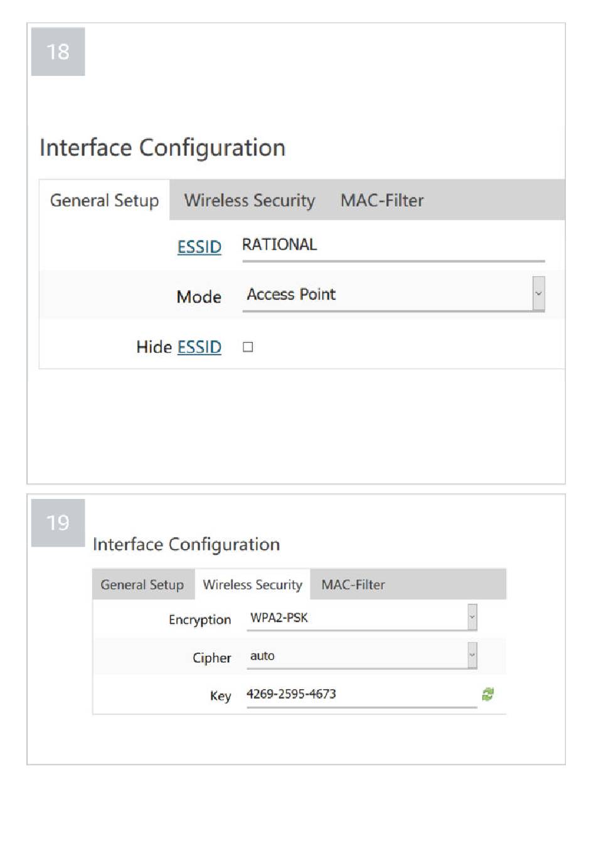Click the Key field with 4269-2595-4673
The image size is (596, 868).
pos(362,694)
